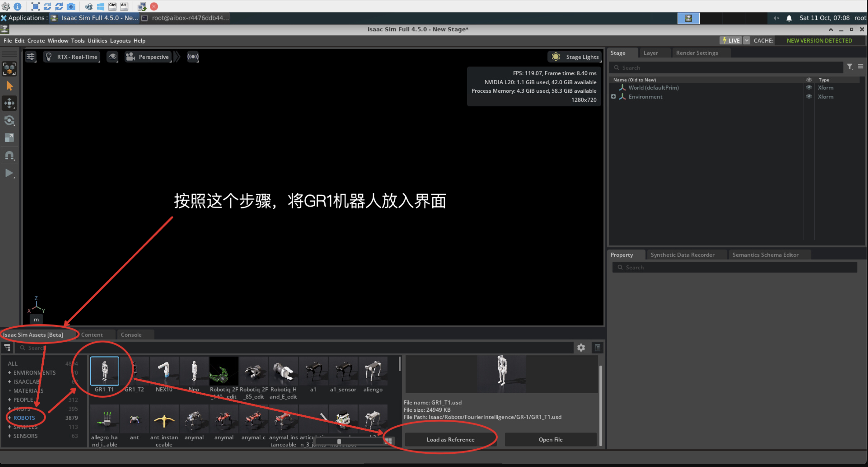This screenshot has height=467, width=868.
Task: Open the viewport eye display options
Action: (112, 57)
